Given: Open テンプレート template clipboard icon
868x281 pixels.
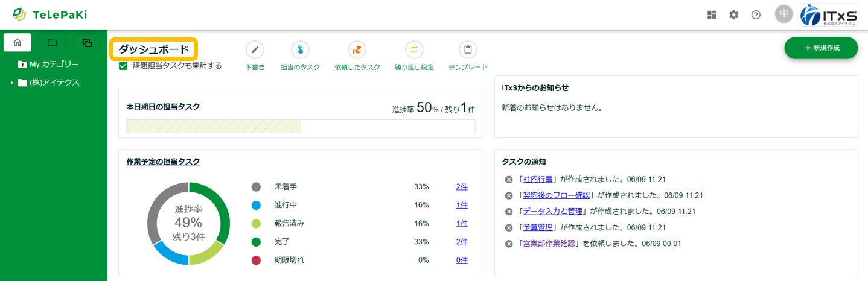Looking at the screenshot, I should [x=468, y=50].
